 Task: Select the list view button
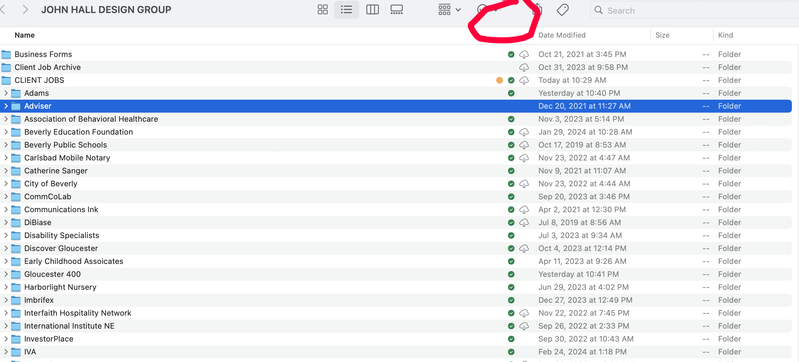point(347,10)
